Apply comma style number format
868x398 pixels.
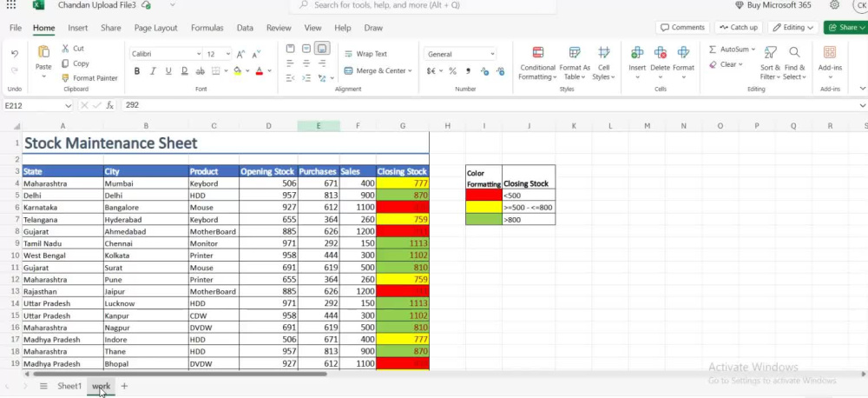coord(469,71)
